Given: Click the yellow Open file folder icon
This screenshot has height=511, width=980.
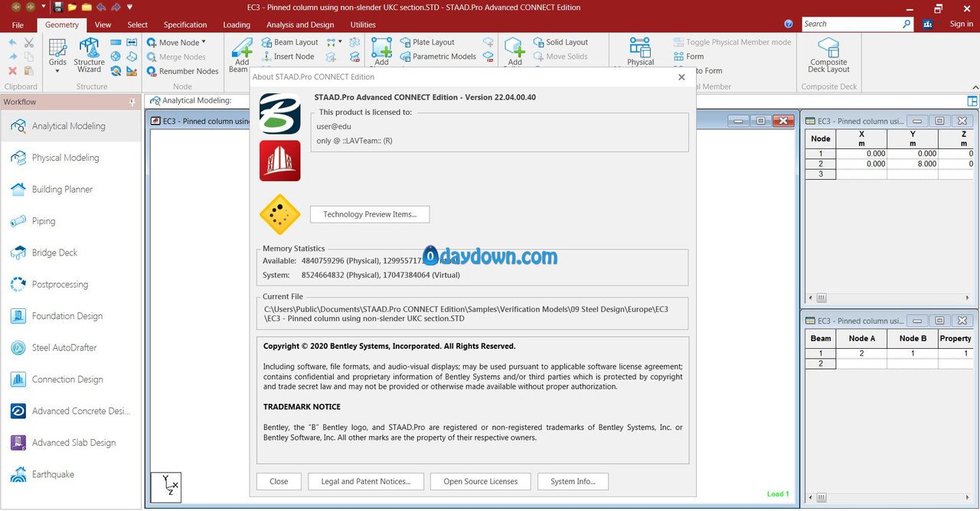Looking at the screenshot, I should [72, 8].
